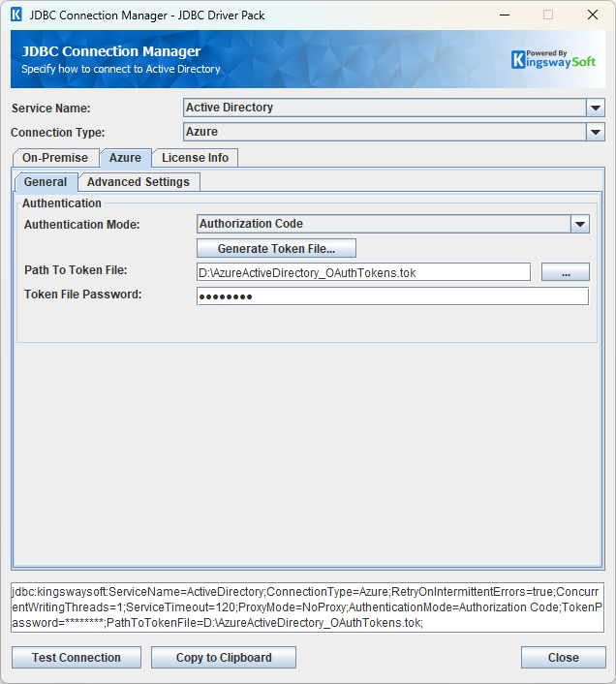Click the Test Connection button
This screenshot has width=616, height=684.
tap(77, 658)
